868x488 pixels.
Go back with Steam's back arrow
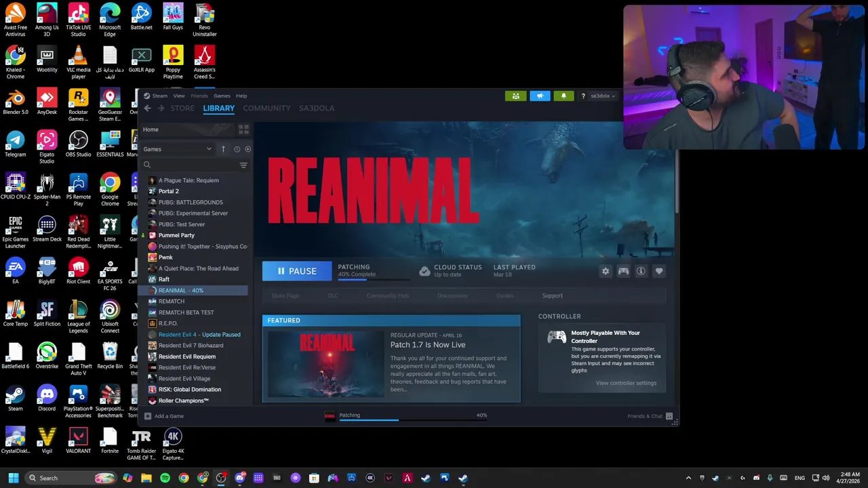147,108
